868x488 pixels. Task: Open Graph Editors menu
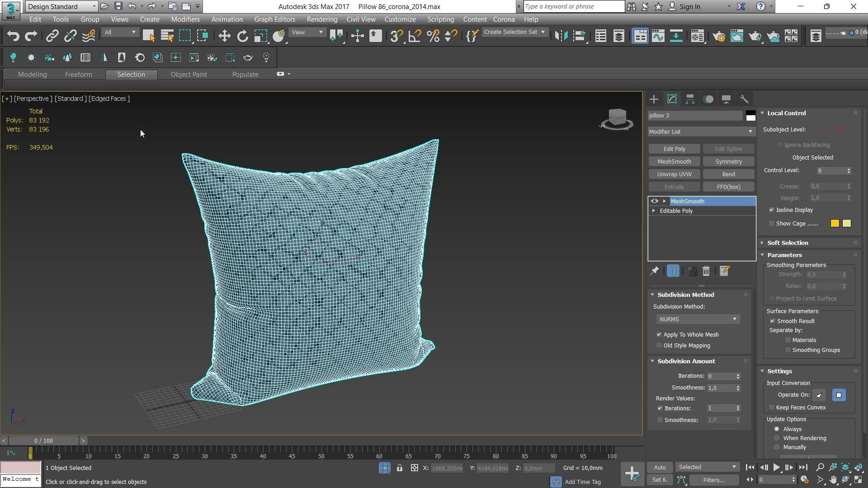274,19
